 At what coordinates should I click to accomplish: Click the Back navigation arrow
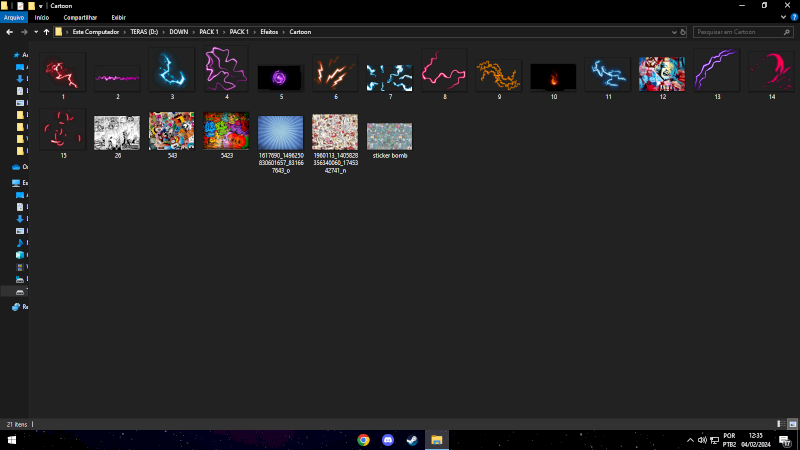click(x=9, y=32)
